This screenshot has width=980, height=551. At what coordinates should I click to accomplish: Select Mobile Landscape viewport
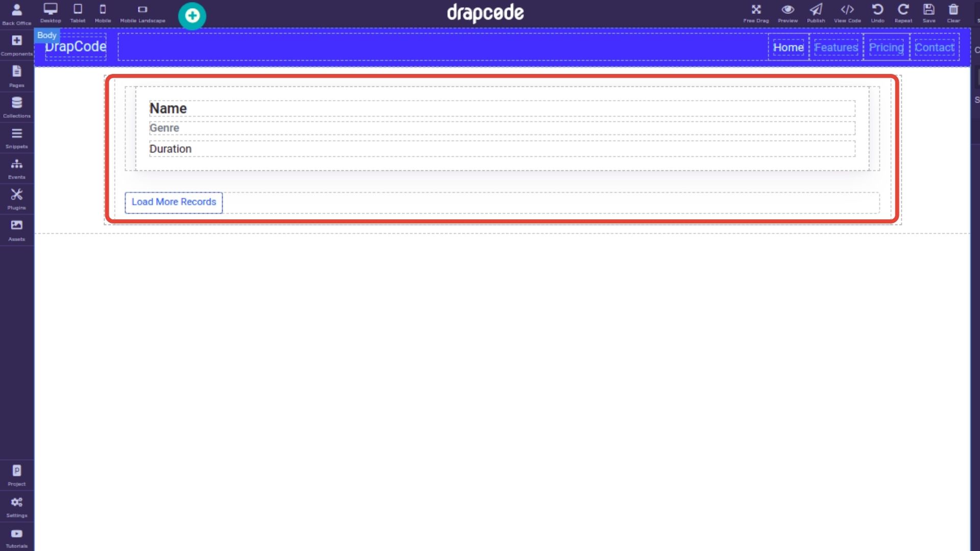tap(142, 13)
